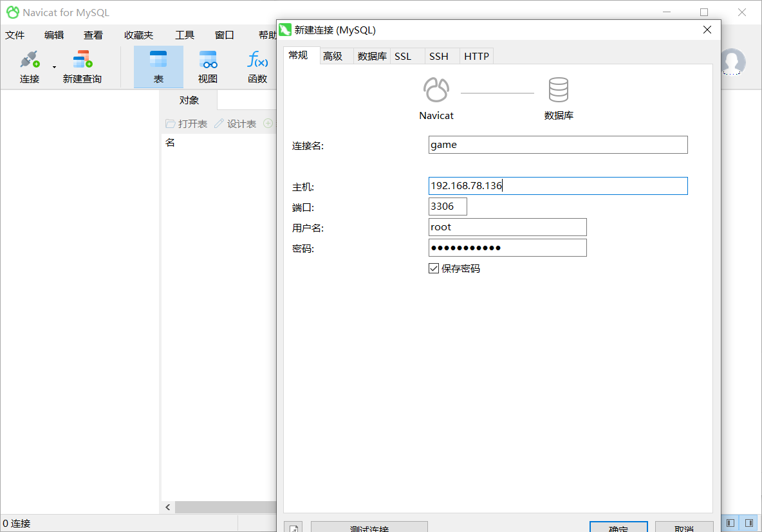Click the Navicat logo in dialog
762x532 pixels.
[436, 90]
